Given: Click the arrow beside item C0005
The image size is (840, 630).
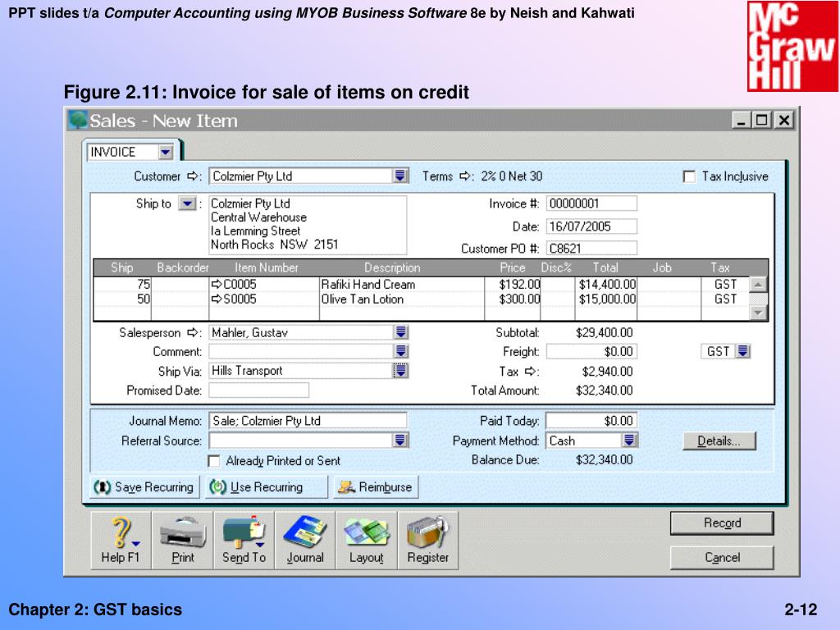Looking at the screenshot, I should 217,285.
